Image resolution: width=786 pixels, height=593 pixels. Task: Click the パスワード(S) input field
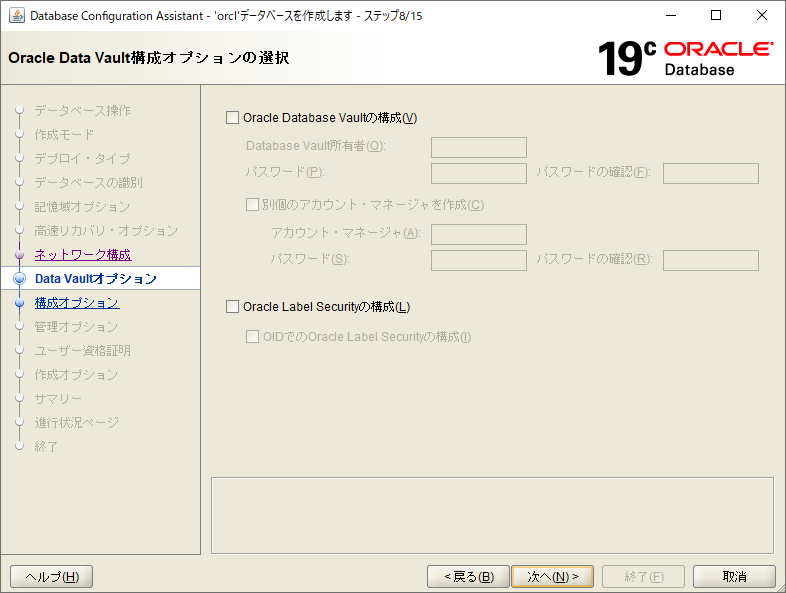pyautogui.click(x=479, y=260)
